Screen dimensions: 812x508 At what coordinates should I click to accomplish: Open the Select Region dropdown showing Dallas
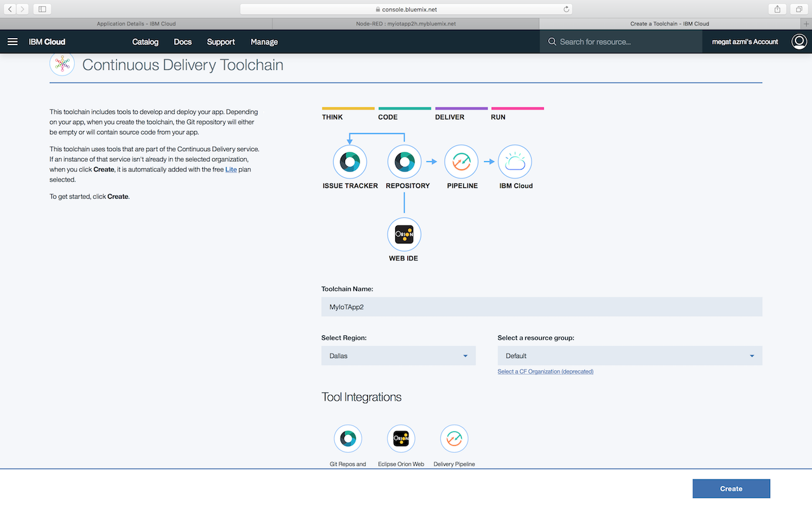tap(398, 356)
